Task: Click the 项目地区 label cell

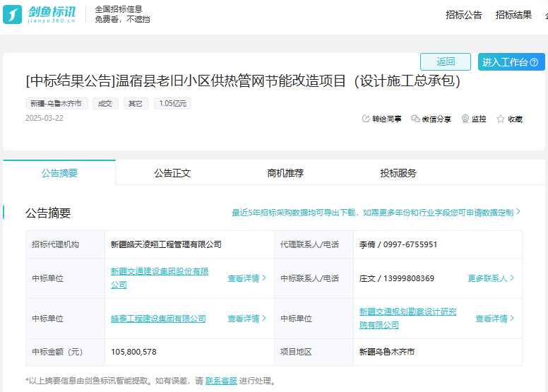Action: 314,352
